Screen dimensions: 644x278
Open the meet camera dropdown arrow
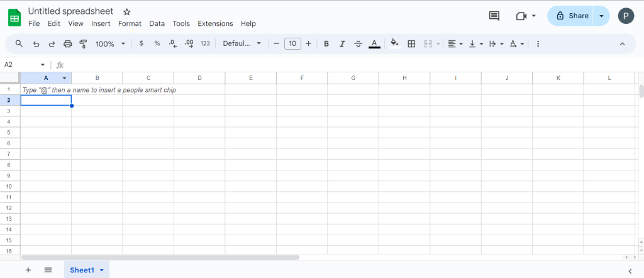coord(534,16)
